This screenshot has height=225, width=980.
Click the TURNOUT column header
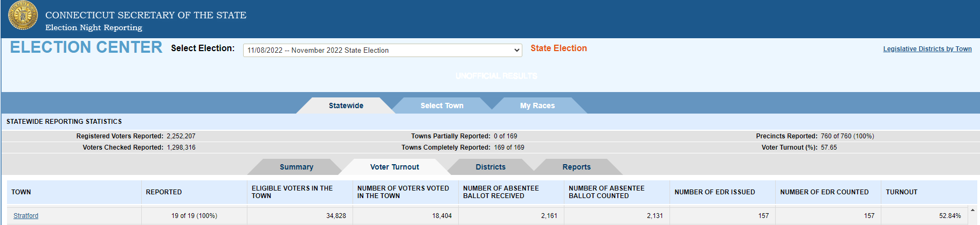point(901,192)
